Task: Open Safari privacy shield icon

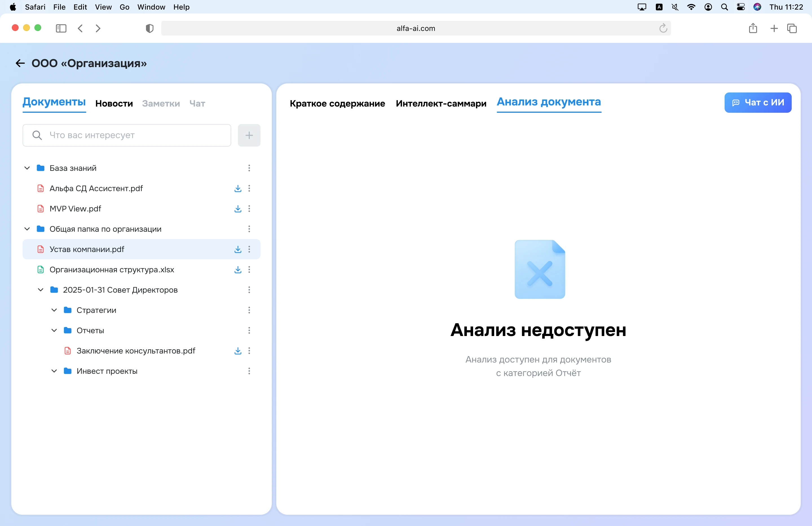Action: click(x=149, y=28)
